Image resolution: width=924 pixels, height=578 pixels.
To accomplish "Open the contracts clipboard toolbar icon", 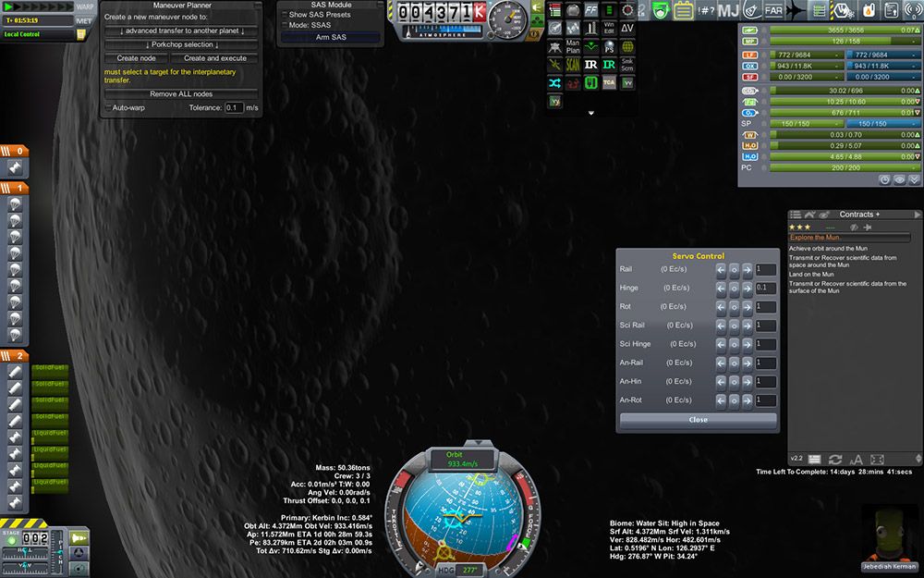I will tap(891, 10).
